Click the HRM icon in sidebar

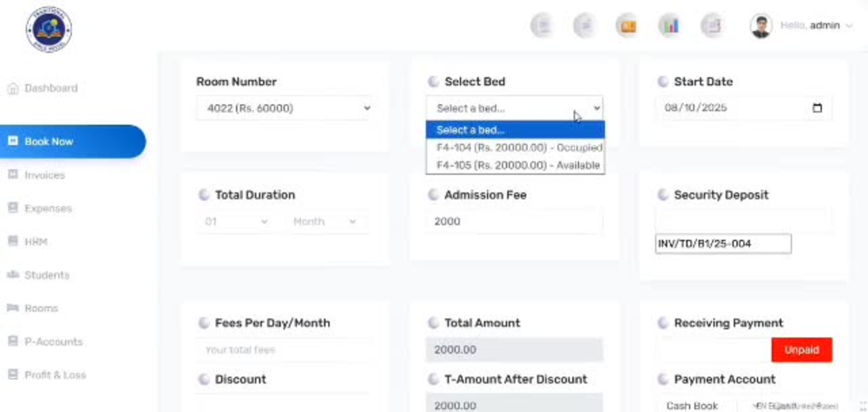[x=13, y=241]
